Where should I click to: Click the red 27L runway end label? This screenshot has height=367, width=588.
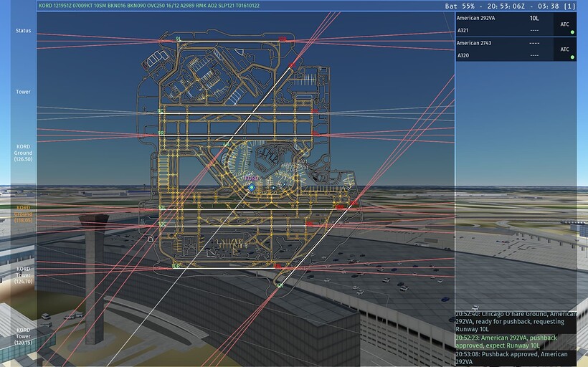316,133
